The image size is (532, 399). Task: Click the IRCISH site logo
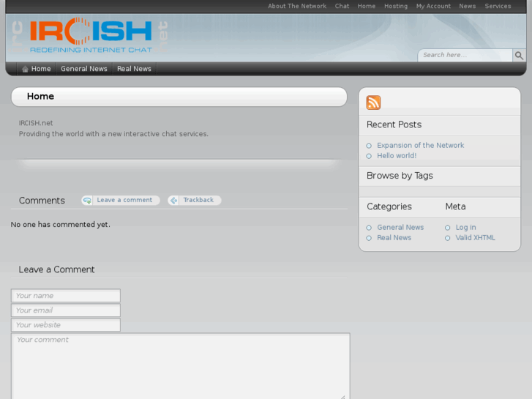pos(91,36)
